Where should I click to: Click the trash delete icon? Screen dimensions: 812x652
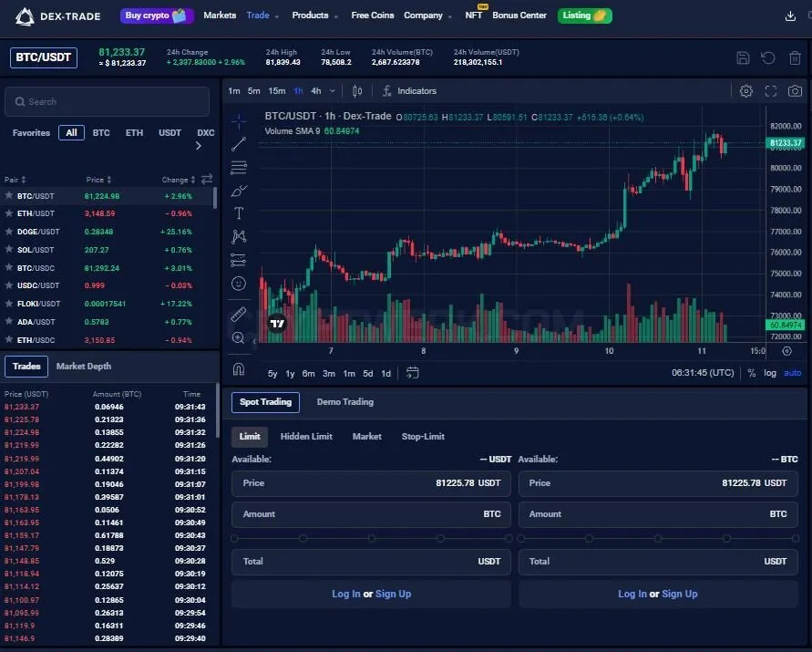click(x=795, y=58)
